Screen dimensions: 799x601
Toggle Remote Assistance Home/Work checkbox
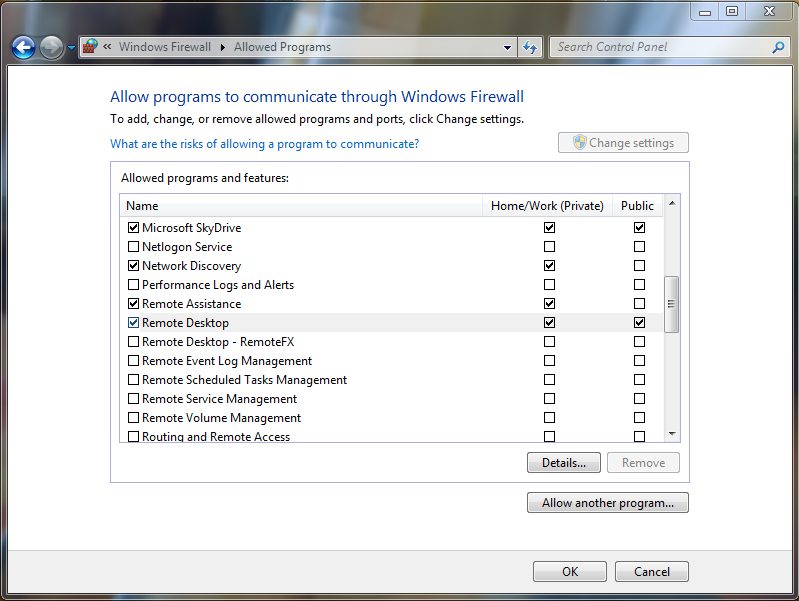point(549,304)
